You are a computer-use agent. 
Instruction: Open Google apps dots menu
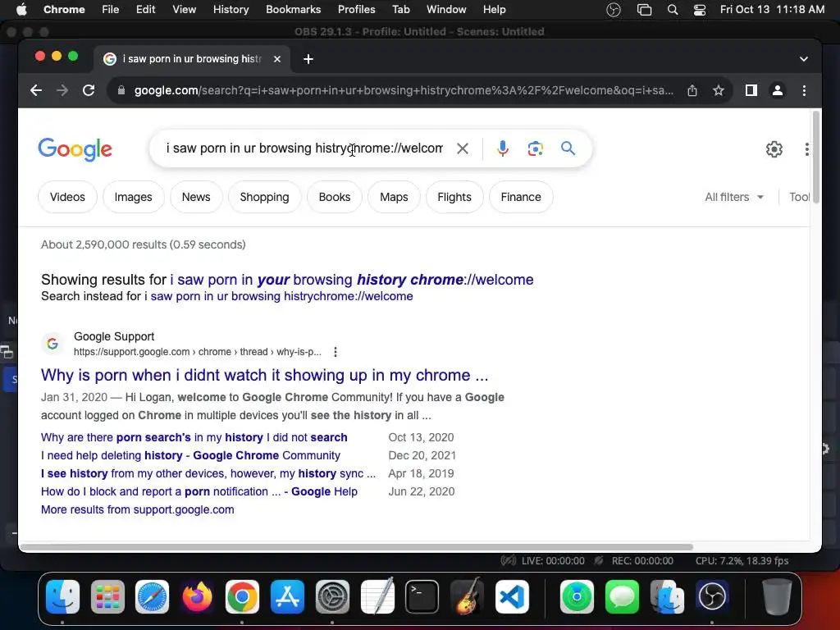click(807, 149)
